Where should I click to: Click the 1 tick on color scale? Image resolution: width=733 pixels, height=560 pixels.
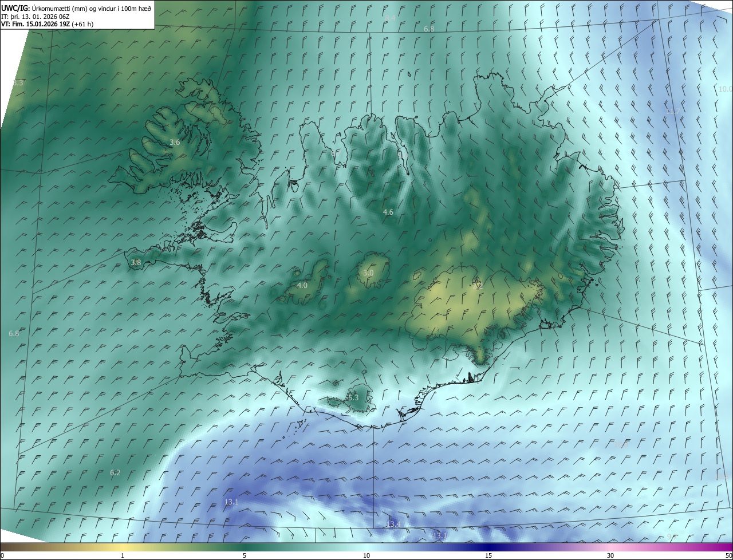[123, 555]
